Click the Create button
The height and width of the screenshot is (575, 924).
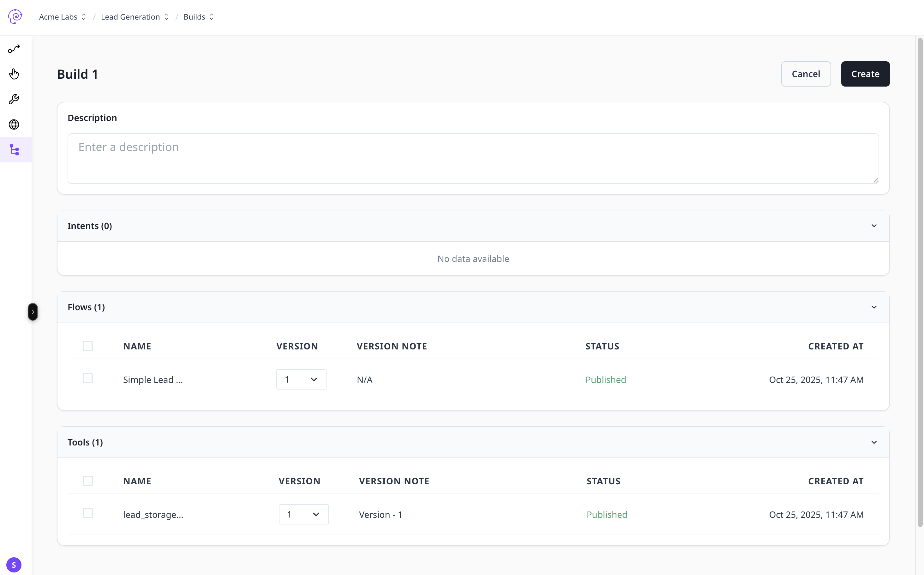pos(865,74)
